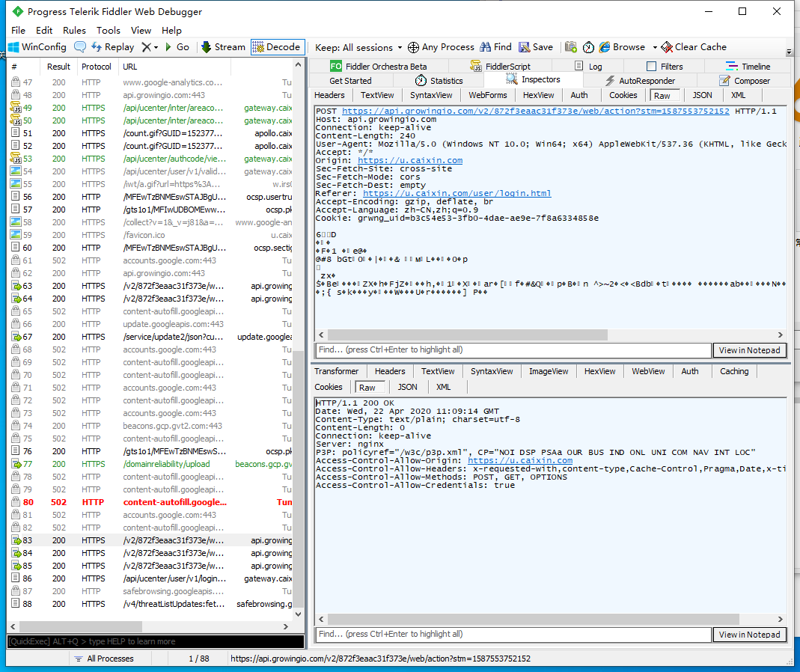Select response ImageView tab

click(x=549, y=371)
